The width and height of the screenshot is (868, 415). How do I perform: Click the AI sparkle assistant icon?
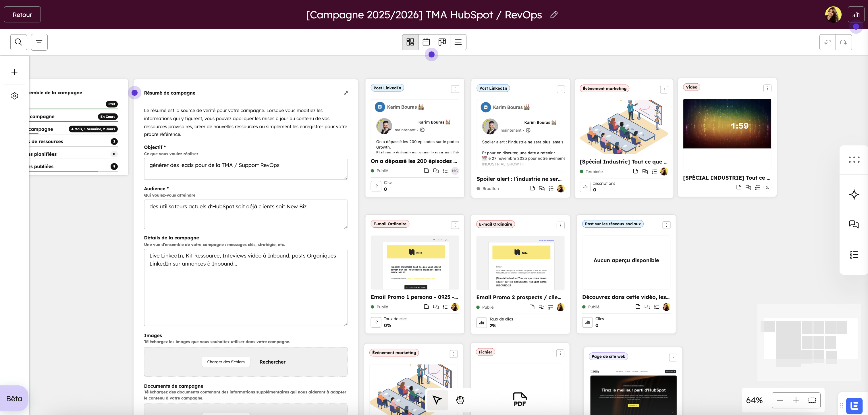click(x=854, y=195)
